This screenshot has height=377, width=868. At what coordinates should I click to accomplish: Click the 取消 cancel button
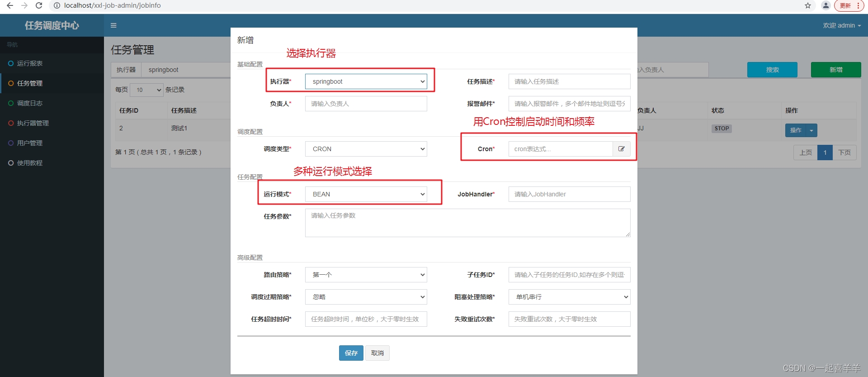click(x=377, y=353)
